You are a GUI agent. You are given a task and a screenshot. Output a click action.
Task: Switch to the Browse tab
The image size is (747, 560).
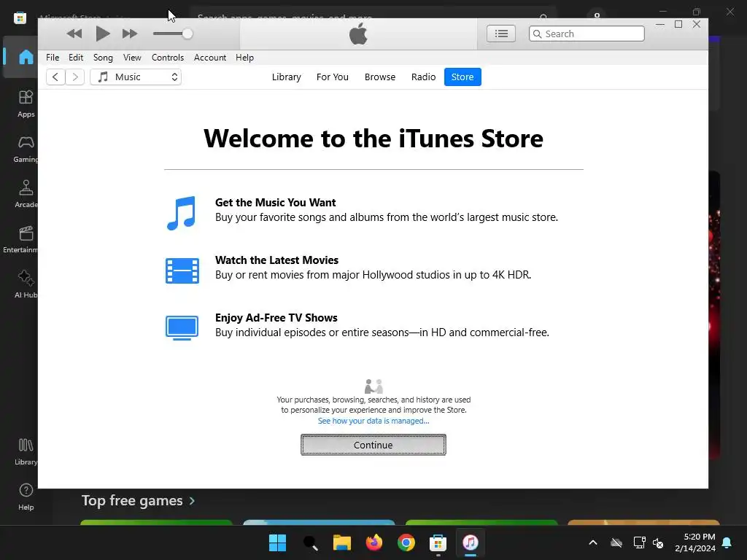[379, 77]
